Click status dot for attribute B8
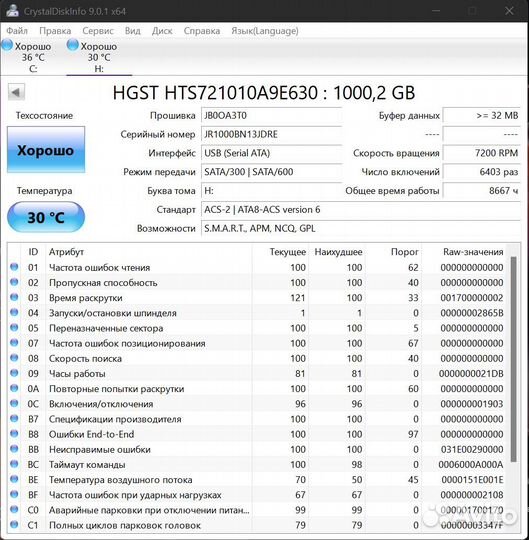Screen dimensions: 529x540 pyautogui.click(x=14, y=434)
